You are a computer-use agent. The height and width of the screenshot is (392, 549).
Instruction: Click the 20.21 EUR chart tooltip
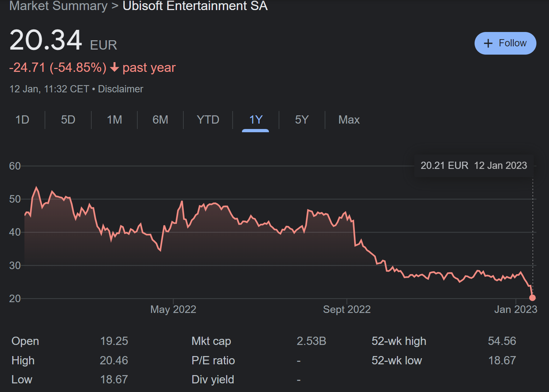pyautogui.click(x=473, y=166)
